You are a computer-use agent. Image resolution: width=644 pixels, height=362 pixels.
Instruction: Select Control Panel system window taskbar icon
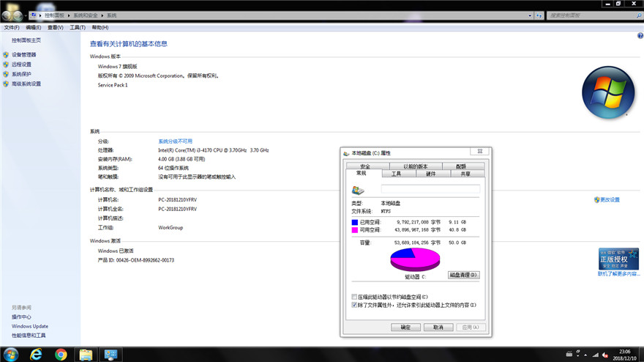pos(111,355)
